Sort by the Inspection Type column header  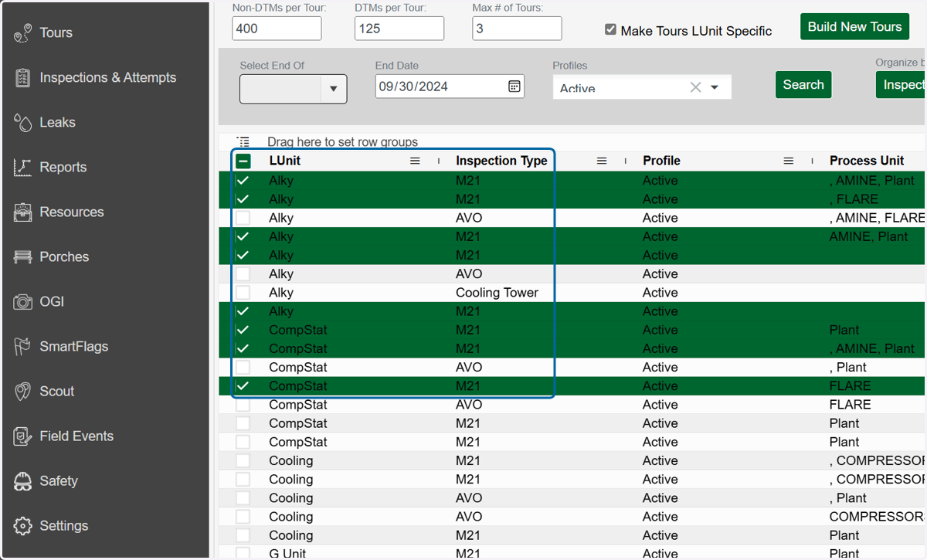point(501,161)
